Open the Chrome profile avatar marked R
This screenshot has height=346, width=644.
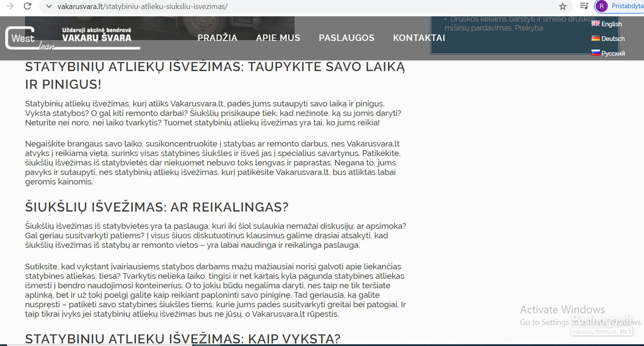tap(602, 6)
